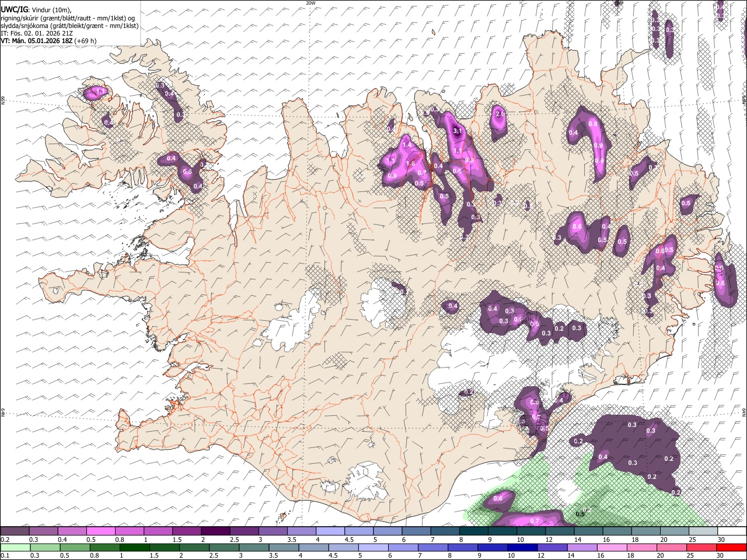Click the '1.6' precipitation value on the map
Screen dimensions: 747x560
[x=410, y=164]
